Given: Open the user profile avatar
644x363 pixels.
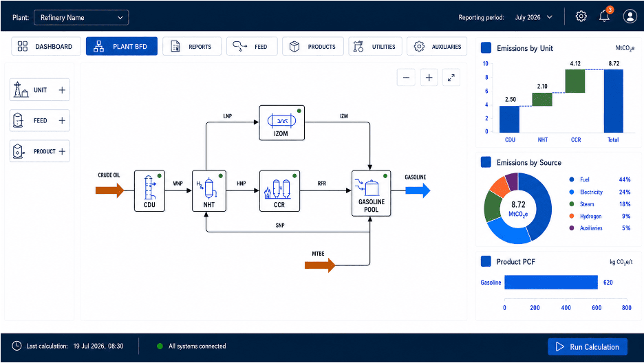Looking at the screenshot, I should click(630, 16).
